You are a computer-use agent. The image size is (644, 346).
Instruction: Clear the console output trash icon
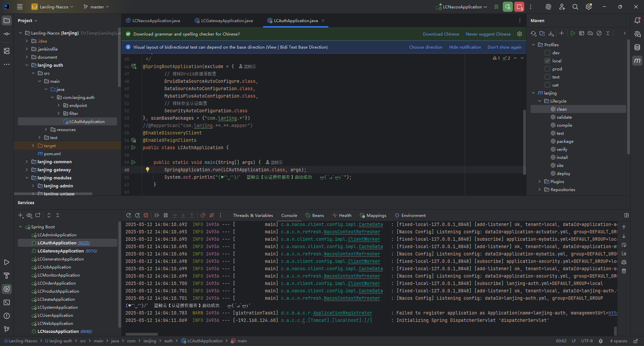(624, 271)
